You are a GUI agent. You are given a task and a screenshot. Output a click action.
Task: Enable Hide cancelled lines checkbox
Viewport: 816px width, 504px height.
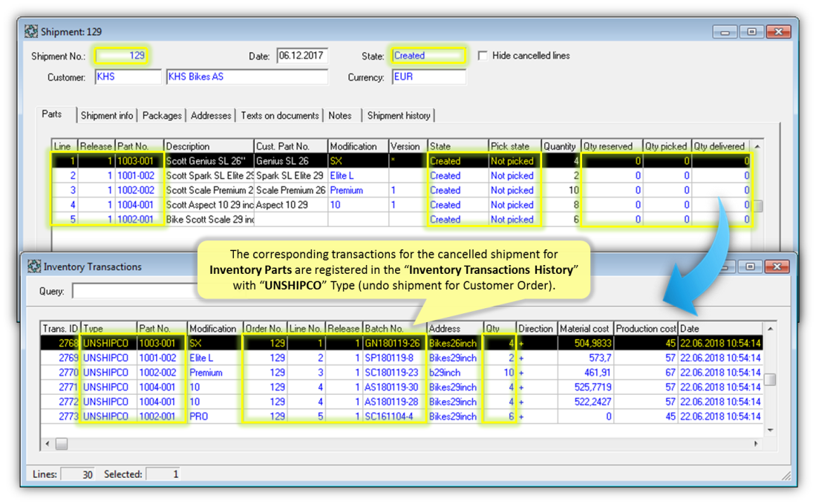coord(483,56)
